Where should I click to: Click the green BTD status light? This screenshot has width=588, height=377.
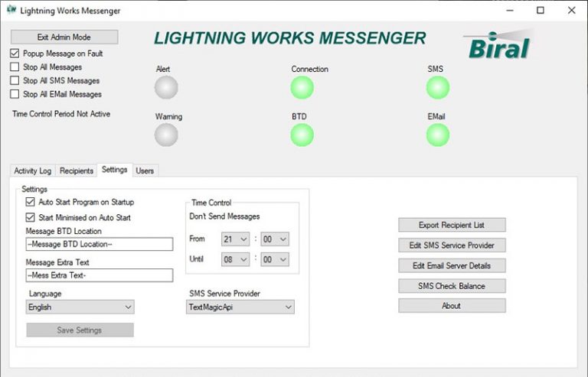tap(302, 135)
